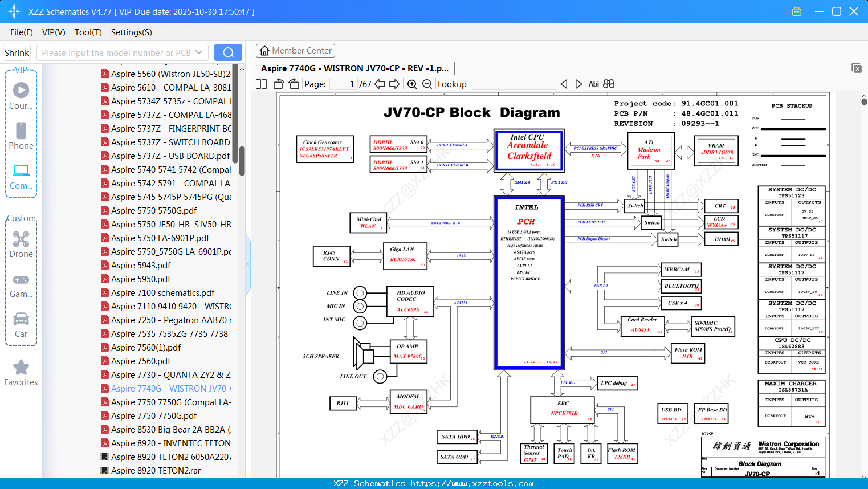
Task: Open Aspire 8530 Big Bear 2A file
Action: click(171, 429)
